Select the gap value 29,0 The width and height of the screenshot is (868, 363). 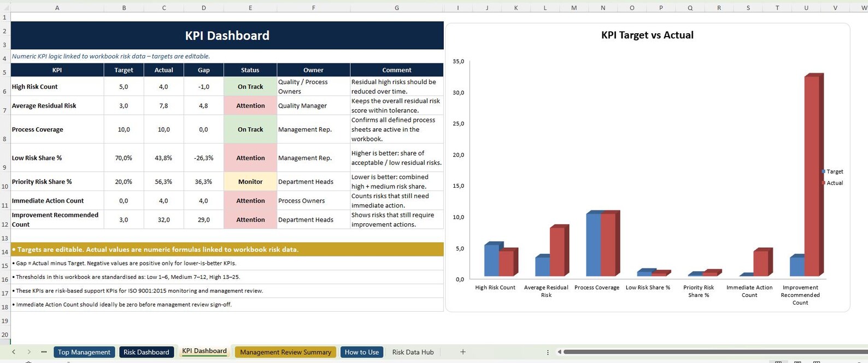coord(204,219)
